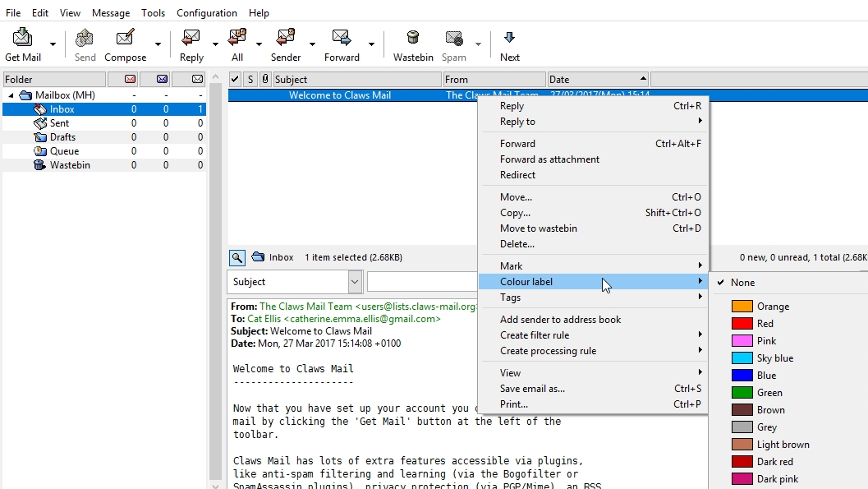
Task: Click the Inbox folder icon in tree
Action: pyautogui.click(x=40, y=109)
